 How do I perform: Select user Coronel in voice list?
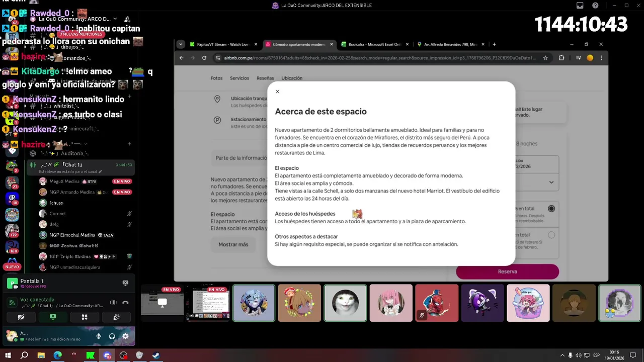point(85,214)
